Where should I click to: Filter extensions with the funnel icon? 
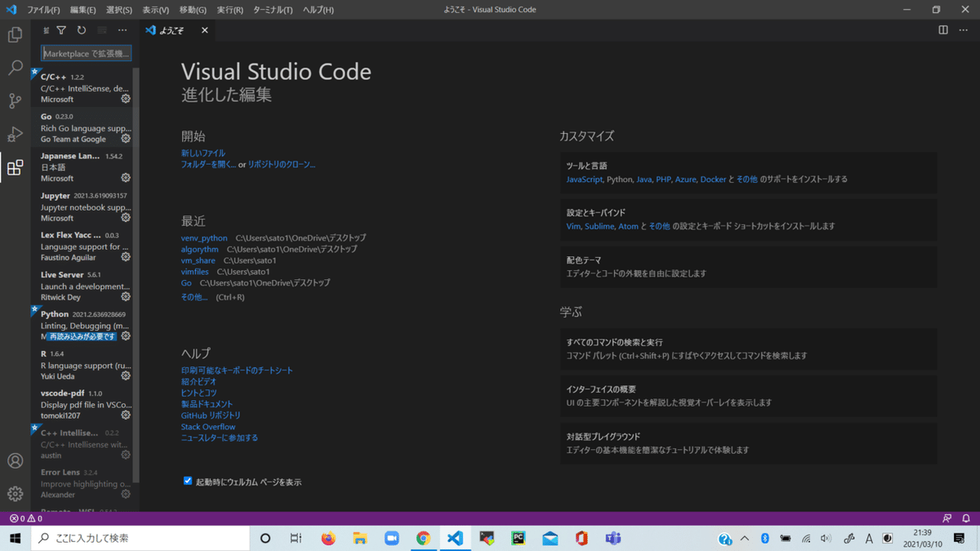61,30
